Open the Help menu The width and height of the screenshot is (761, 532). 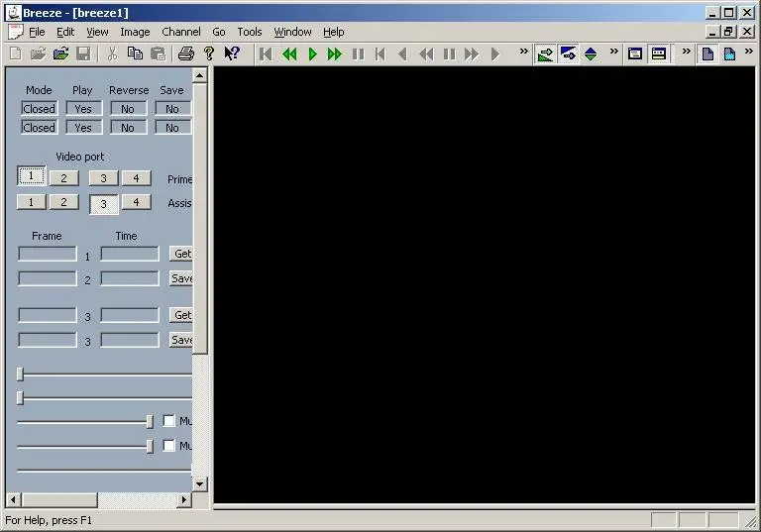click(333, 32)
